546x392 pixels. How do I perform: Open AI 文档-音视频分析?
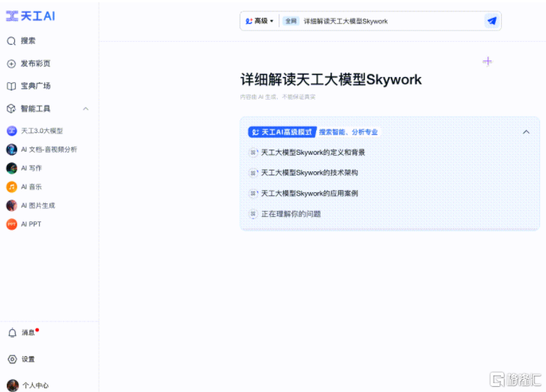tap(49, 150)
